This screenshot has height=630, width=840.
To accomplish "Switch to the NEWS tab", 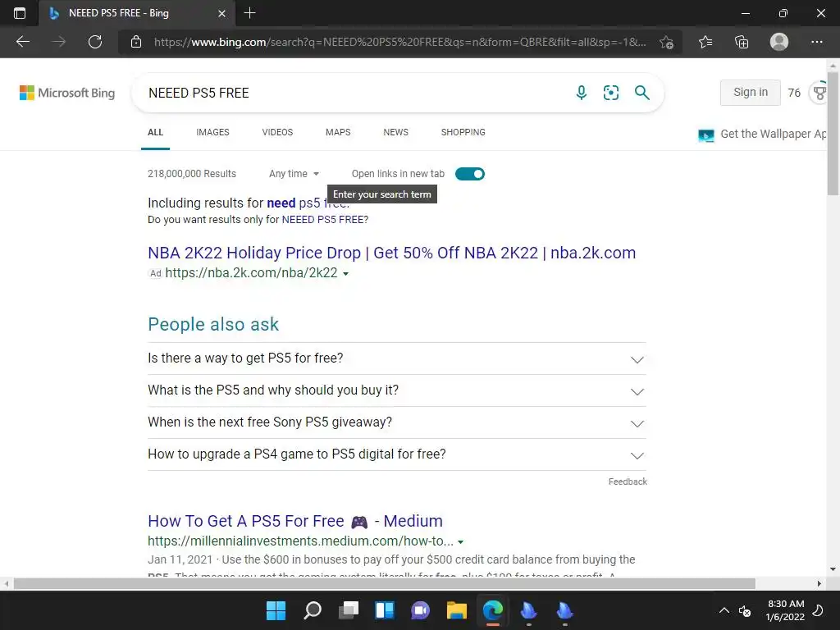I will tap(396, 132).
